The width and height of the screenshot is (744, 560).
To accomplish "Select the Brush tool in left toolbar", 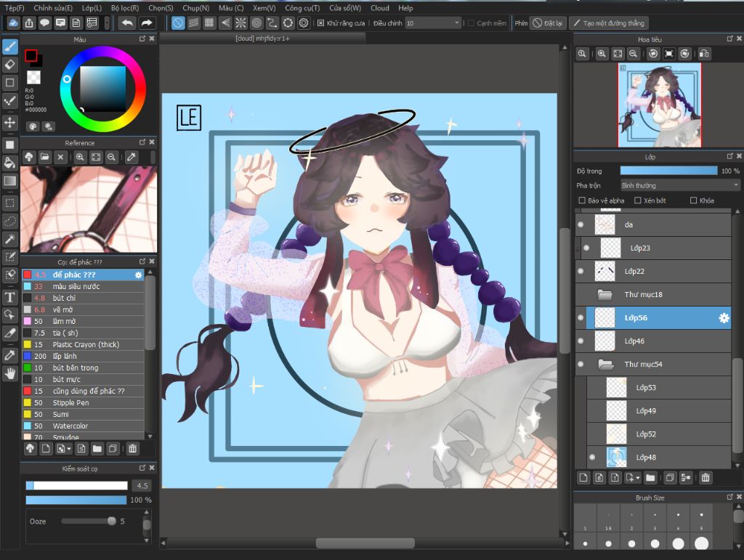I will [x=10, y=46].
